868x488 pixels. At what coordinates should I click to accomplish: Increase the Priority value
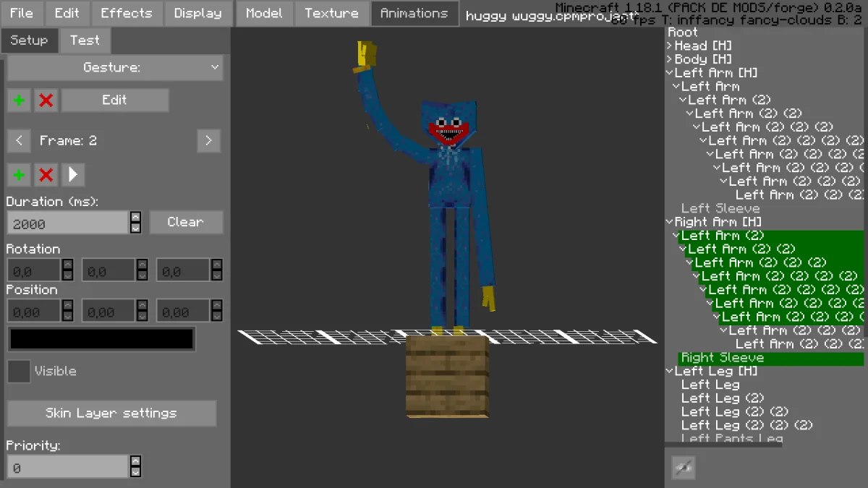coord(136,461)
